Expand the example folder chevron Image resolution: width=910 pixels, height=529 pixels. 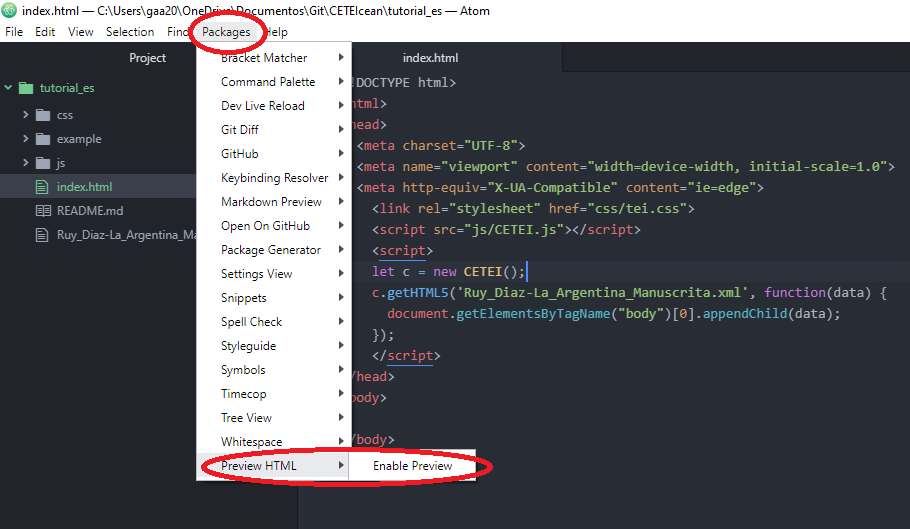click(x=25, y=139)
